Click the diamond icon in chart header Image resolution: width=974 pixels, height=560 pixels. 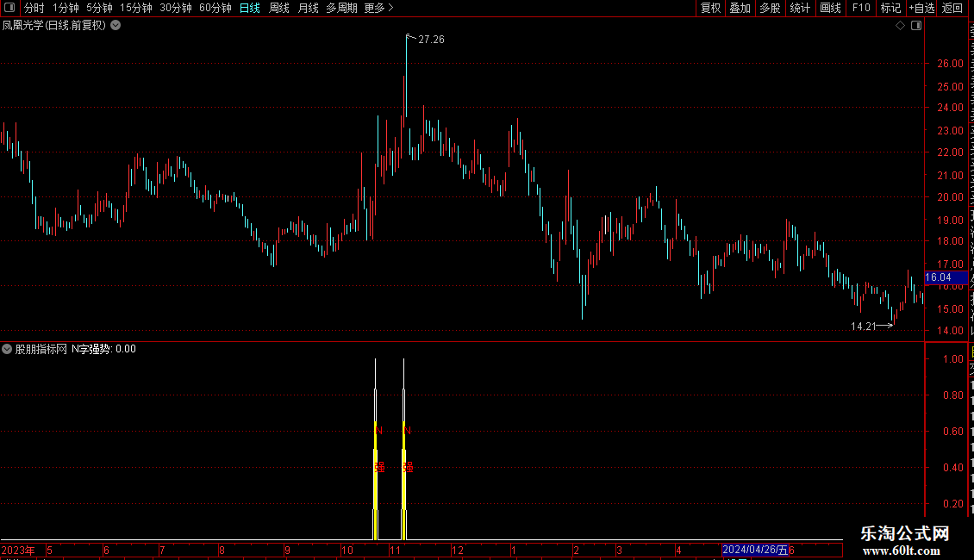click(900, 26)
